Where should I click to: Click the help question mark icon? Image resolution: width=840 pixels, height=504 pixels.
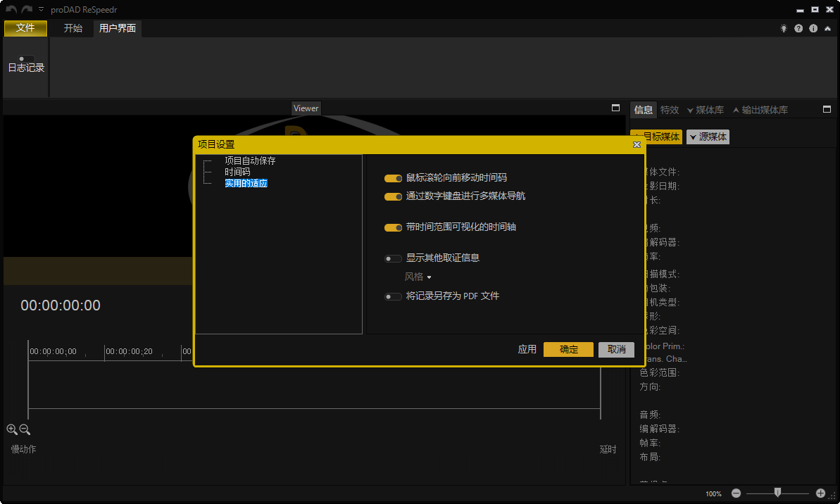(x=798, y=28)
